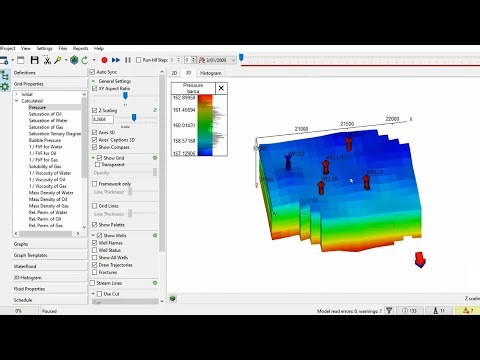Click green options dot beside Show Wells
The height and width of the screenshot is (360, 480).
155,235
